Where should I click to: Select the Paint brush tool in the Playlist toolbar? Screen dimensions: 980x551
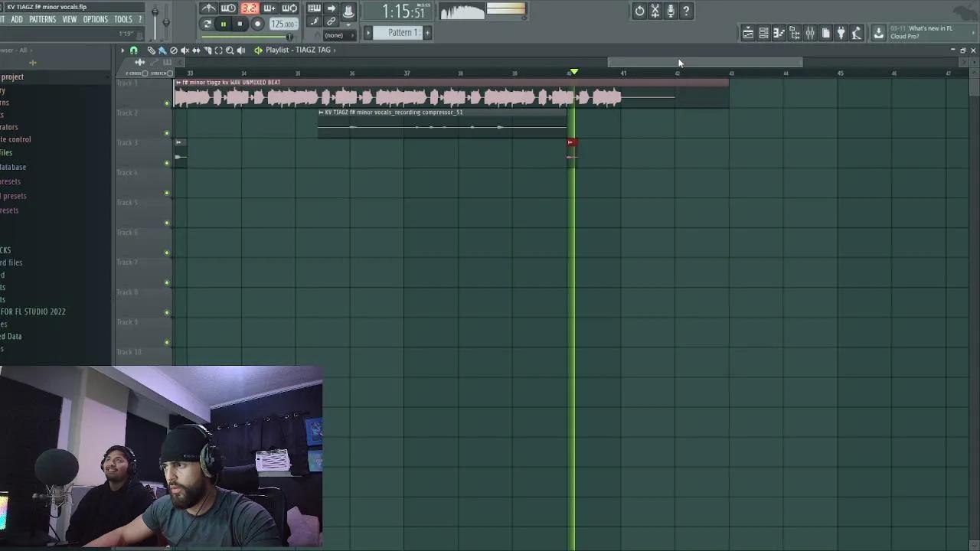tap(162, 50)
